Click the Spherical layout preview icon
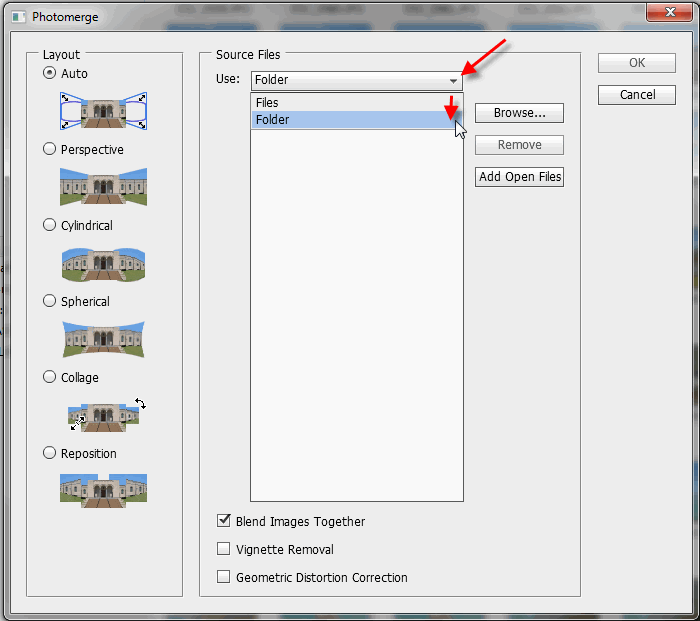The width and height of the screenshot is (700, 621). [x=103, y=338]
